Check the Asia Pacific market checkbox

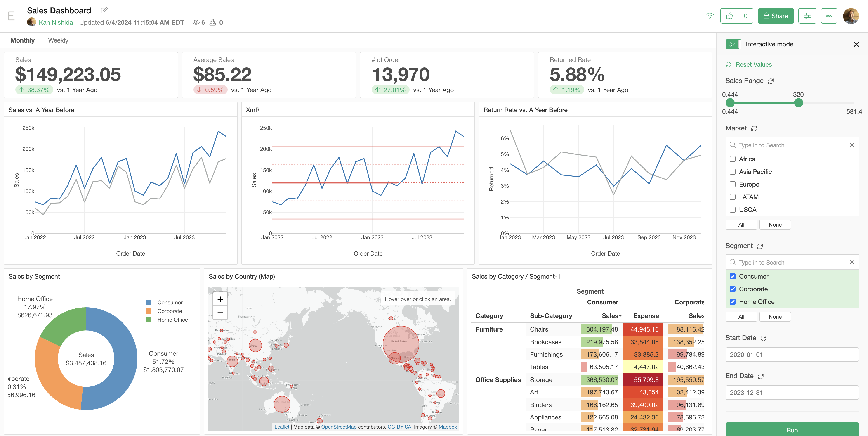[733, 172]
